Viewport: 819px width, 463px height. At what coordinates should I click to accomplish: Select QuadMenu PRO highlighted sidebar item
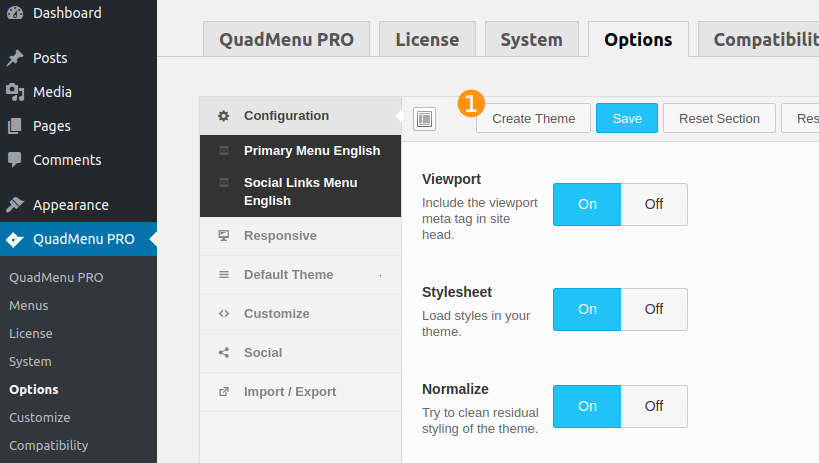78,239
